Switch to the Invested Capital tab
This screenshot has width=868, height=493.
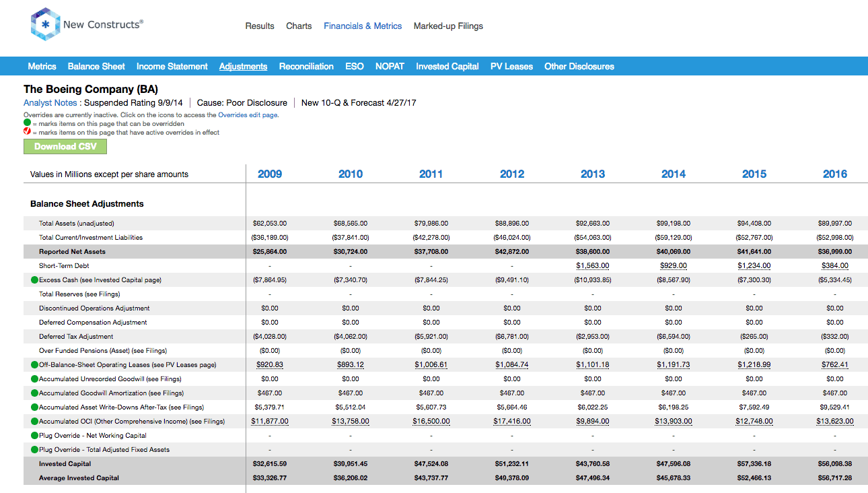pos(447,66)
